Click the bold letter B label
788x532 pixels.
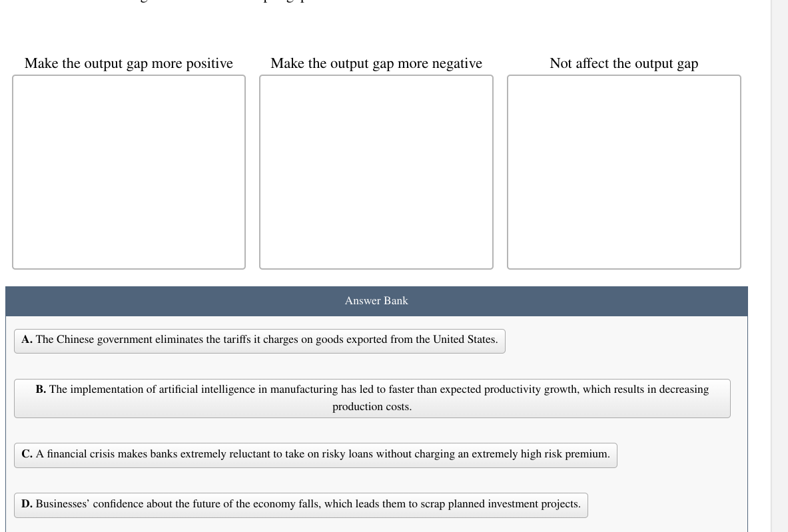coord(41,390)
